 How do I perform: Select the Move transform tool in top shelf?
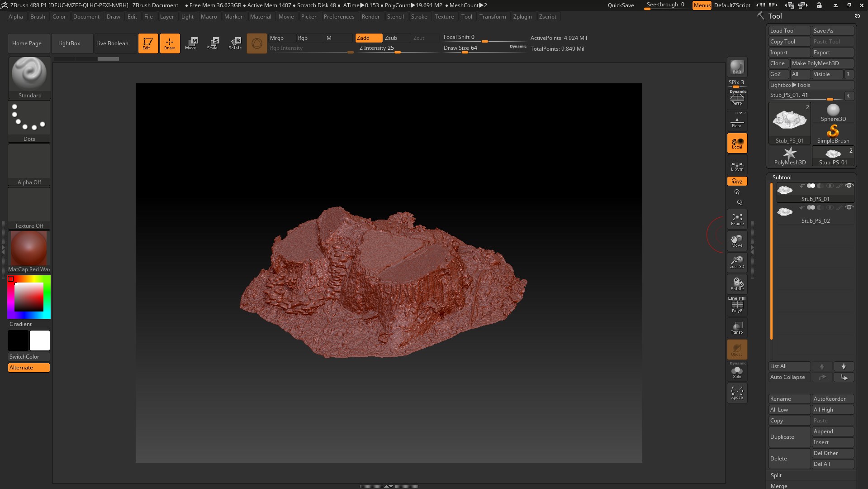[190, 43]
